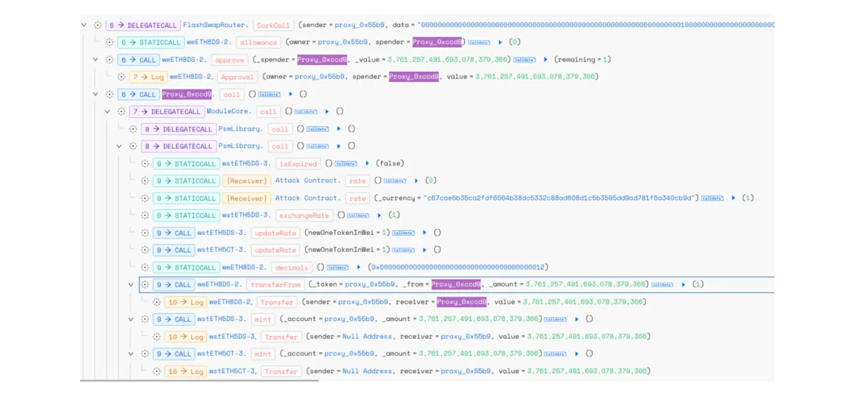
Task: Click the blue arrow after decimals calldata
Action: click(x=359, y=268)
